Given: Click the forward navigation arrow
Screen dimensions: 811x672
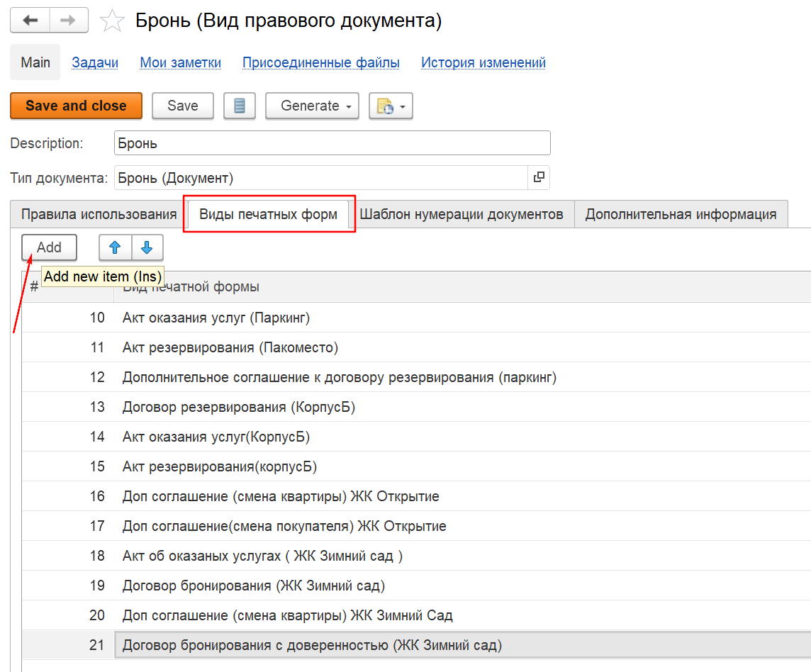Looking at the screenshot, I should tap(68, 21).
